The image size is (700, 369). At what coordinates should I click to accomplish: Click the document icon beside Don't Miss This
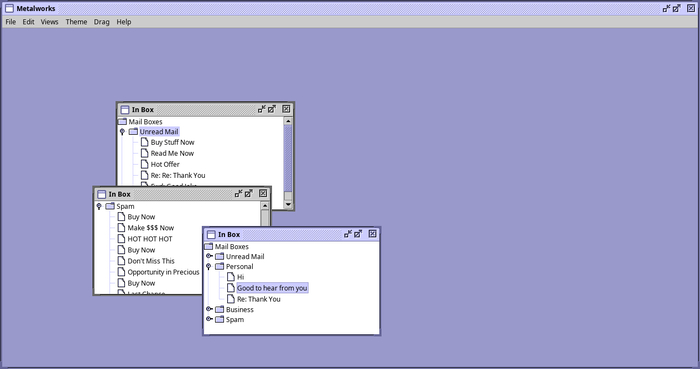click(121, 261)
